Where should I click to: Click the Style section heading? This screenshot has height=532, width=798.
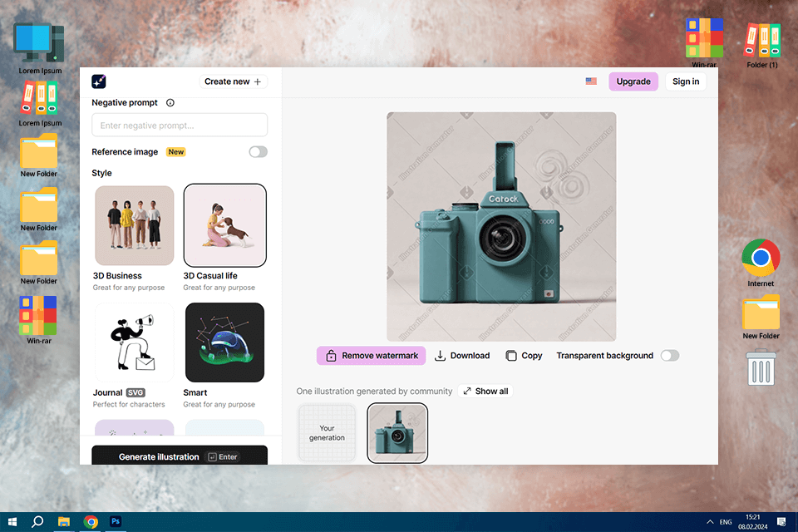(x=101, y=173)
